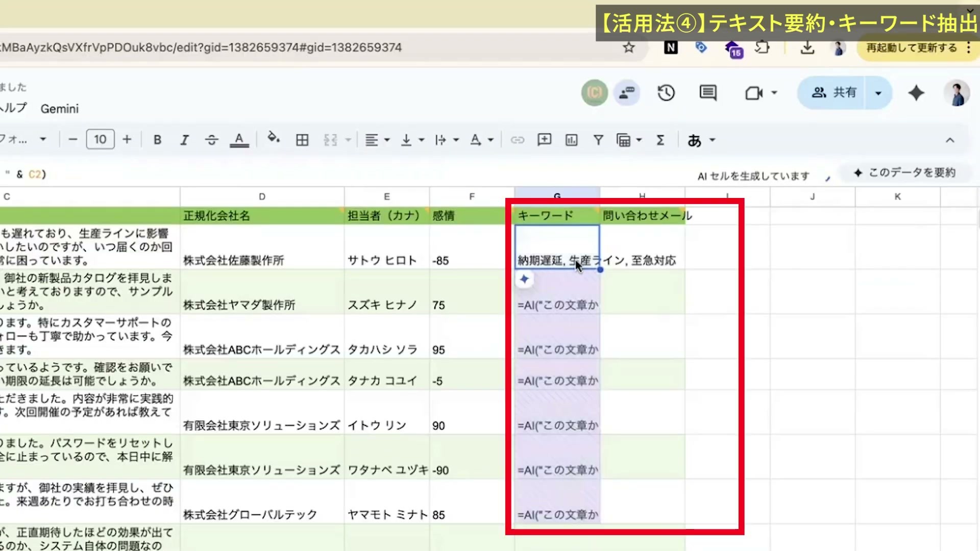
Task: Expand the share options dropdown arrow
Action: pyautogui.click(x=878, y=93)
